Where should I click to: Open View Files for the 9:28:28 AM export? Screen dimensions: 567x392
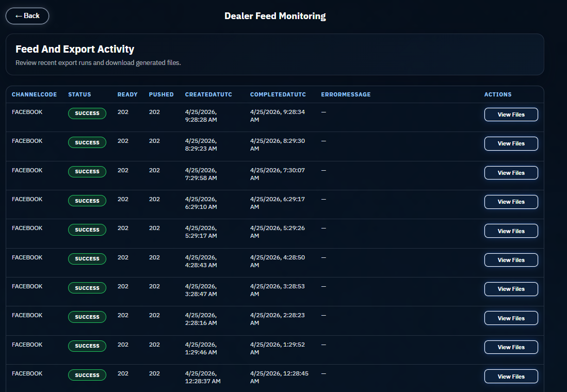[511, 115]
